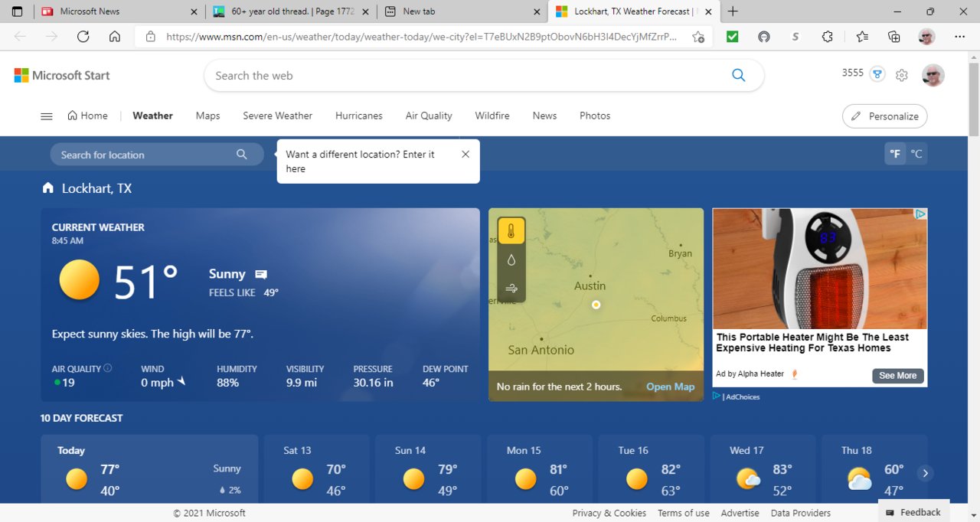Image resolution: width=980 pixels, height=522 pixels.
Task: Open the Sunny condition message icon
Action: 261,274
